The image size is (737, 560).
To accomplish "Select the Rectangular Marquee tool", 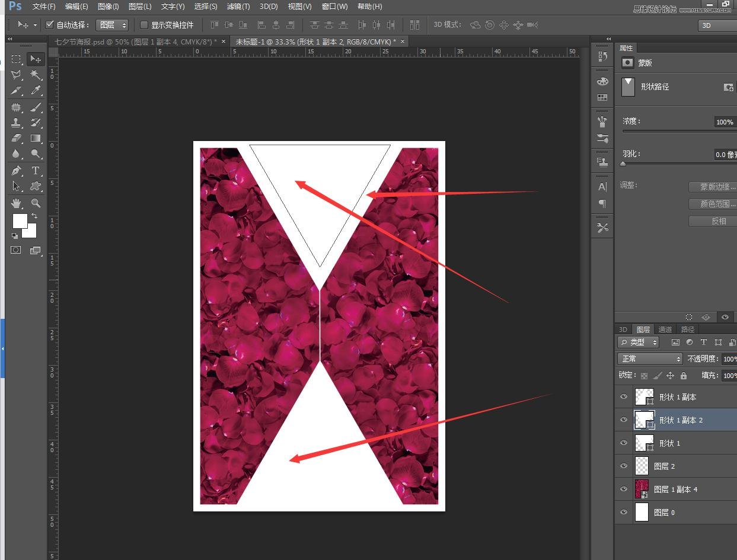I will 17,59.
